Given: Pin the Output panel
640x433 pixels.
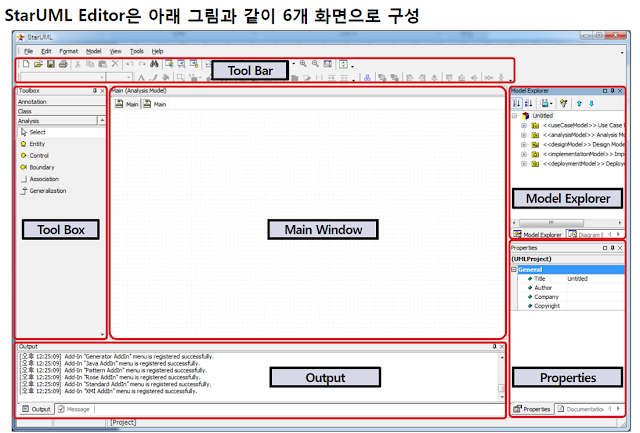Looking at the screenshot, I should (494, 346).
